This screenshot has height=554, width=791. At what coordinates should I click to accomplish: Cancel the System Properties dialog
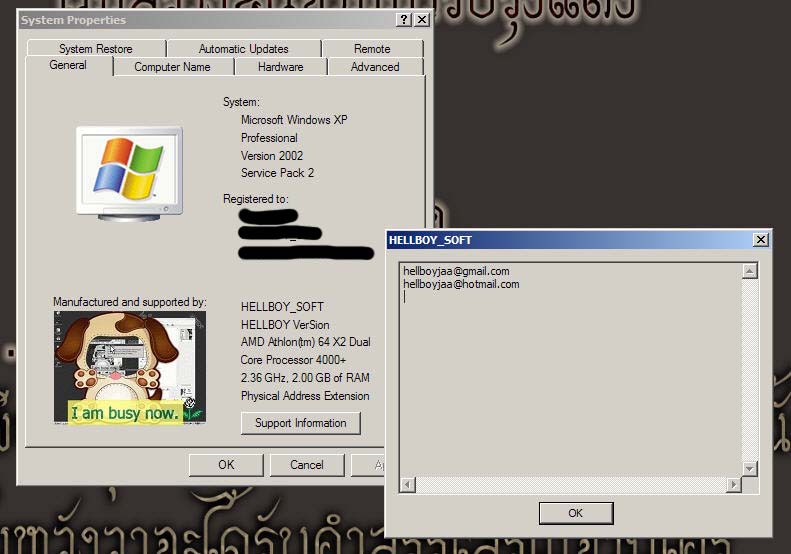pos(307,465)
